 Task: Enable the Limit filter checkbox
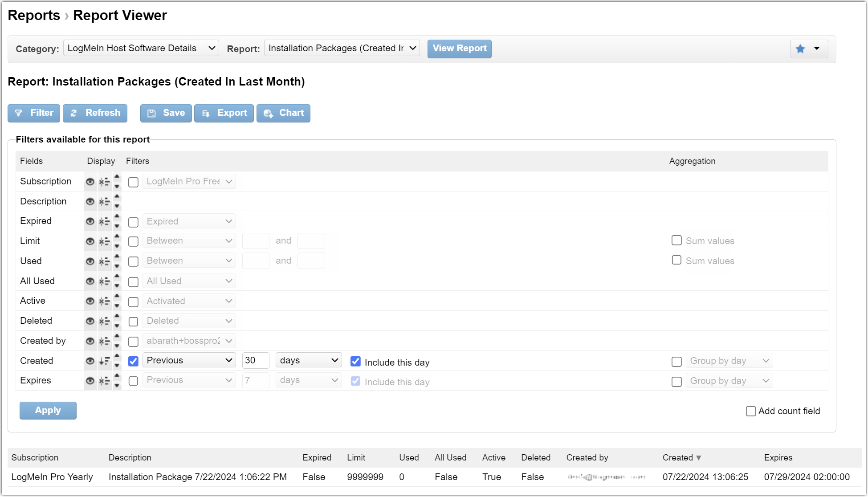click(x=133, y=241)
